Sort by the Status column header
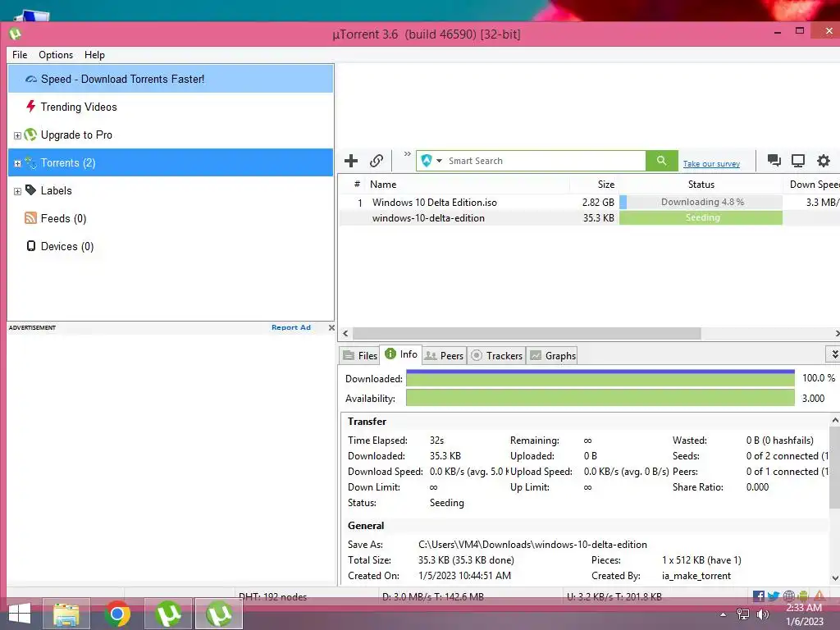Viewport: 840px width, 630px height. (x=701, y=185)
